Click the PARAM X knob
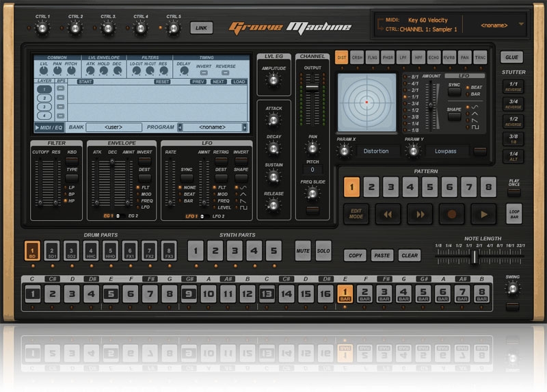The width and height of the screenshot is (547, 392). [345, 151]
